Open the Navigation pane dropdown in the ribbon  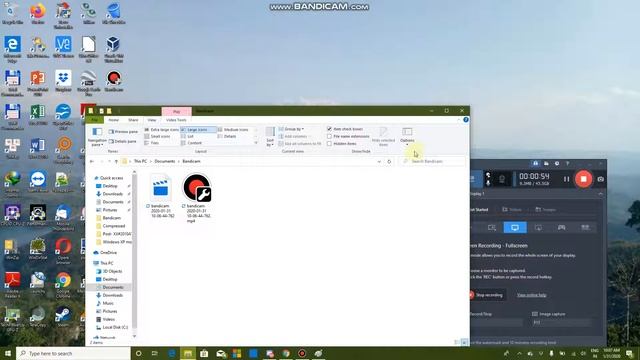point(97,137)
